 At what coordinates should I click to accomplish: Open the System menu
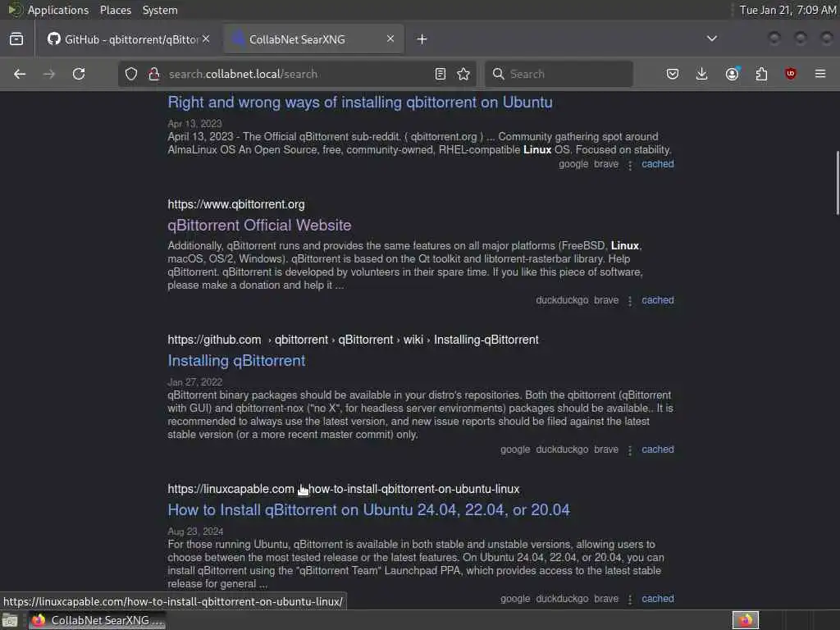point(160,10)
